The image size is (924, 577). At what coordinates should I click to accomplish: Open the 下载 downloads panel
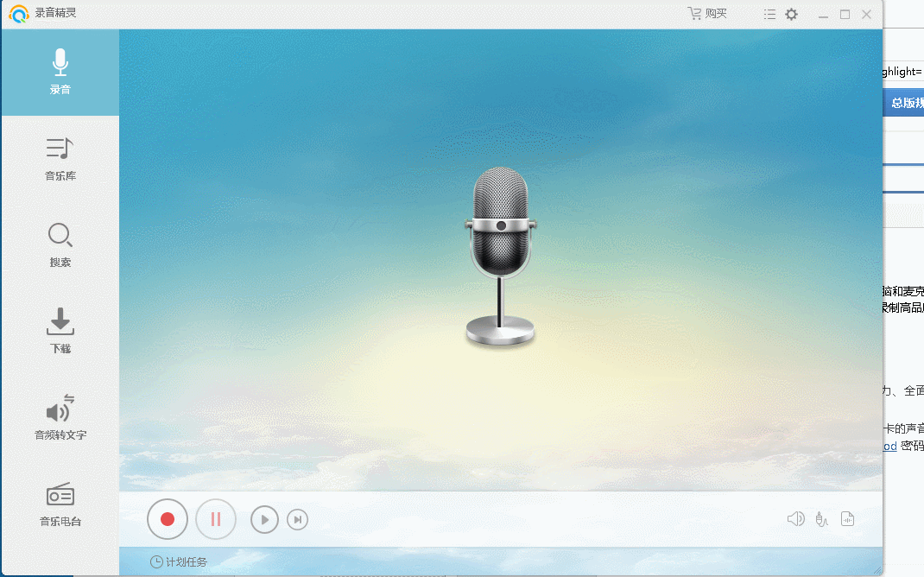click(60, 333)
